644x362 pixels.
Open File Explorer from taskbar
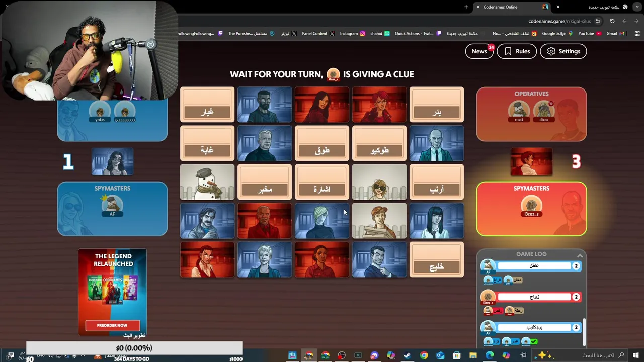[x=473, y=355]
